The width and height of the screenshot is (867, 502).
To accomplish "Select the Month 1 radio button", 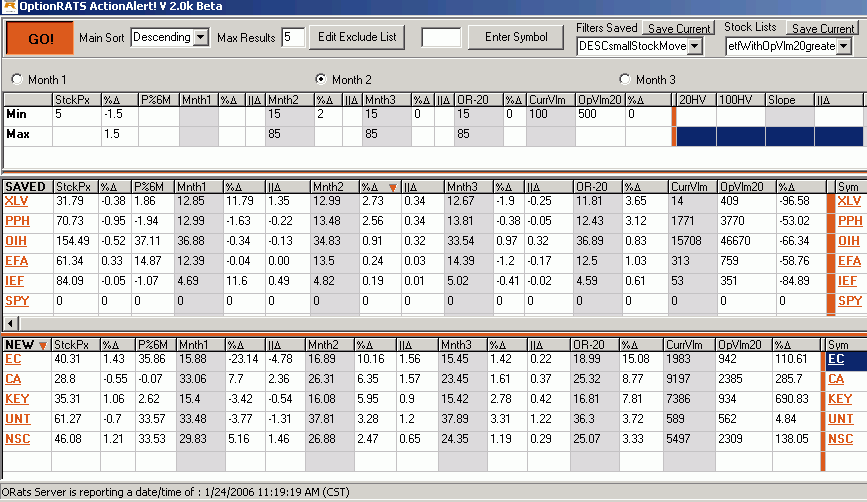I will coord(17,79).
